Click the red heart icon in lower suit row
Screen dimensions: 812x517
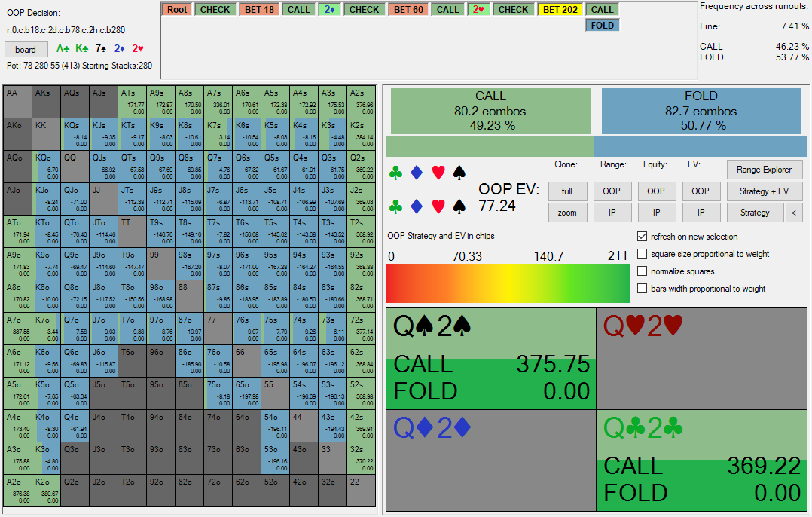(438, 206)
